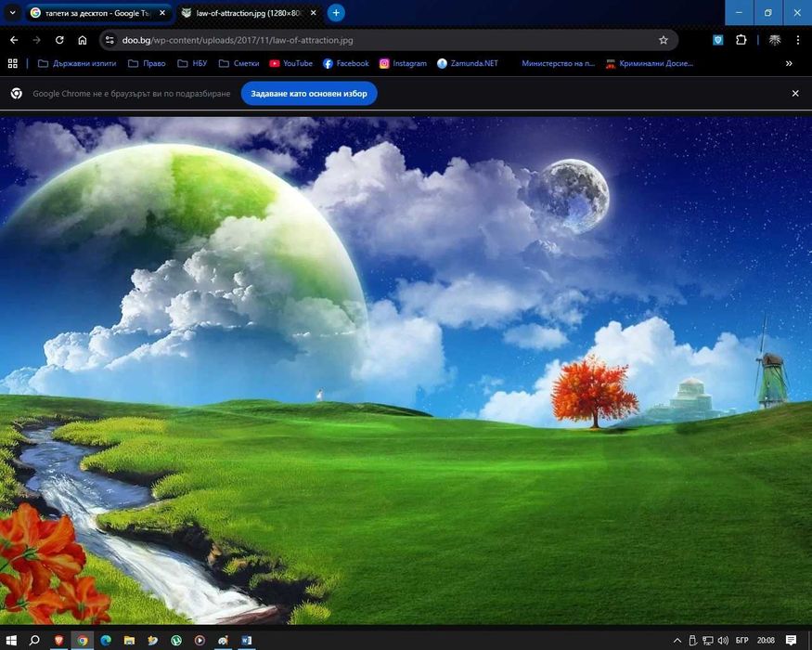Show hidden bookmarks with double chevron

[789, 63]
